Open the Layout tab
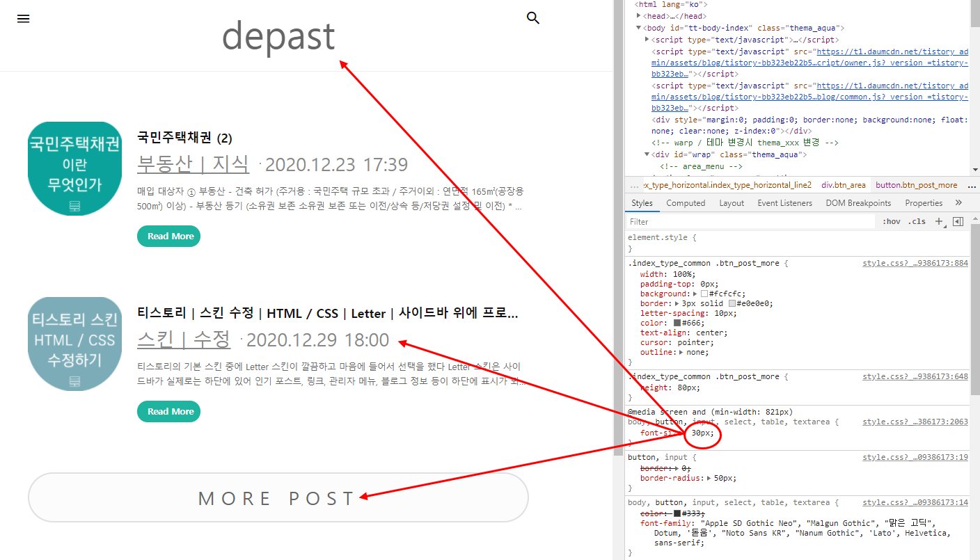Image resolution: width=980 pixels, height=560 pixels. coord(732,203)
